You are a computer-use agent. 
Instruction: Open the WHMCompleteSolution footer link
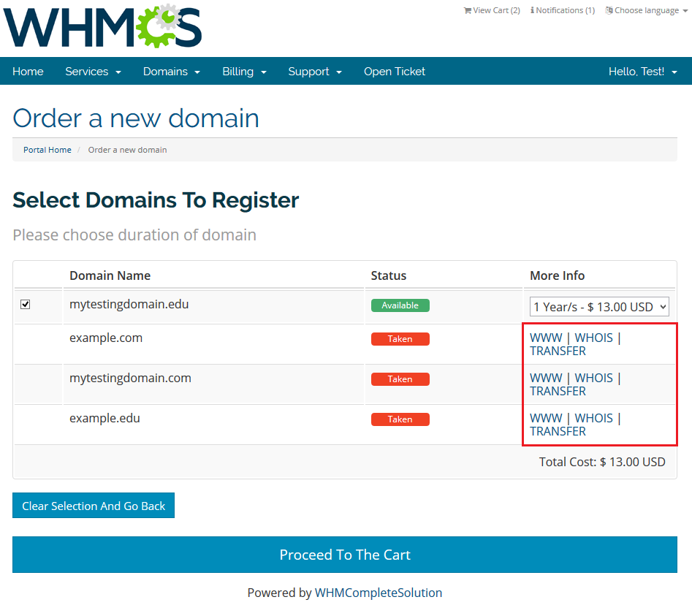pos(378,593)
